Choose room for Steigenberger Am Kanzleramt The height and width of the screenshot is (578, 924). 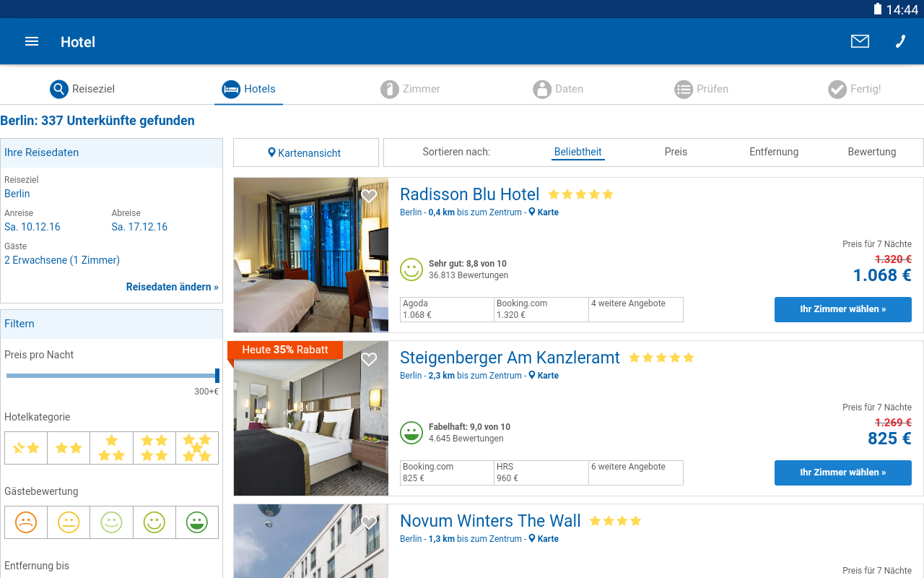(x=843, y=473)
